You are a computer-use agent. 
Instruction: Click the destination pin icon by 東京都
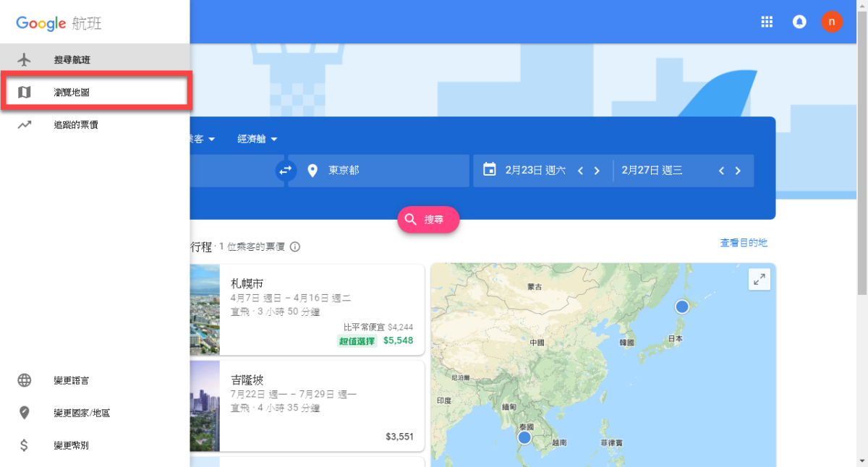tap(312, 171)
